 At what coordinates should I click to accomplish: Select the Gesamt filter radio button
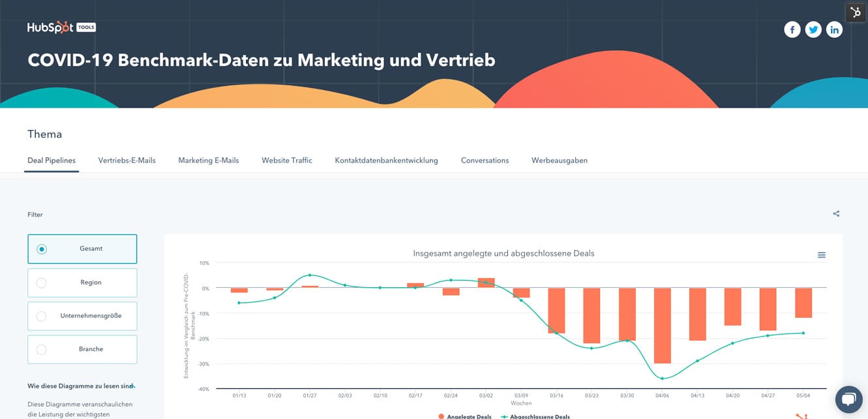click(x=42, y=249)
